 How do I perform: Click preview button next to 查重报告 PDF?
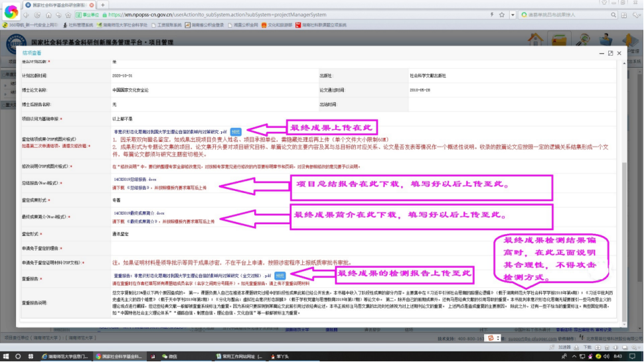280,276
